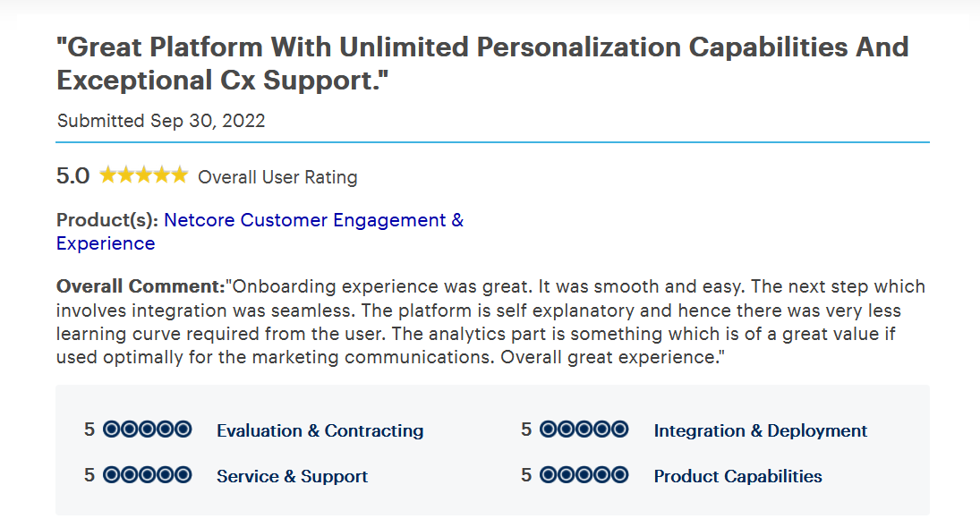Click the Integration & Deployment rating circles
The height and width of the screenshot is (519, 980).
[584, 430]
